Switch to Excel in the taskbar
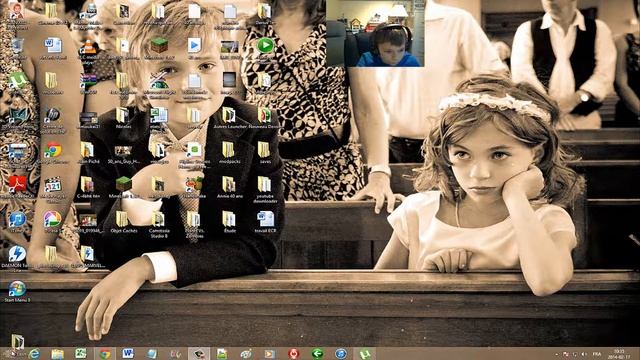 tap(81, 354)
